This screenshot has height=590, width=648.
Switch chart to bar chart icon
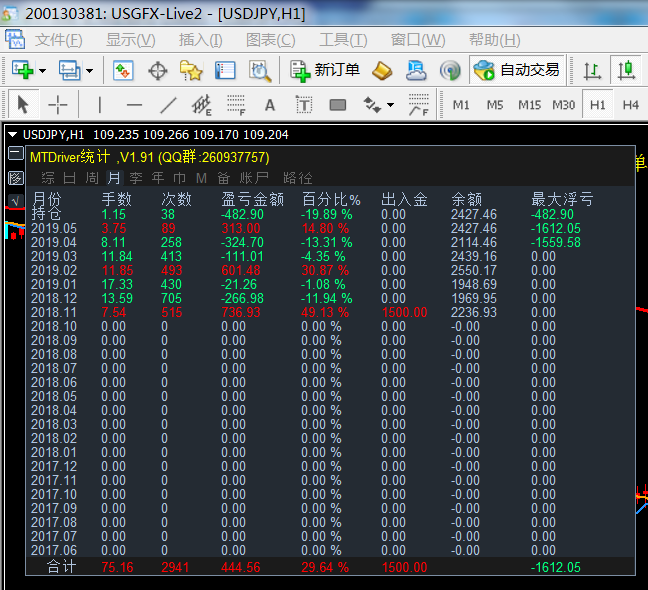pyautogui.click(x=592, y=71)
